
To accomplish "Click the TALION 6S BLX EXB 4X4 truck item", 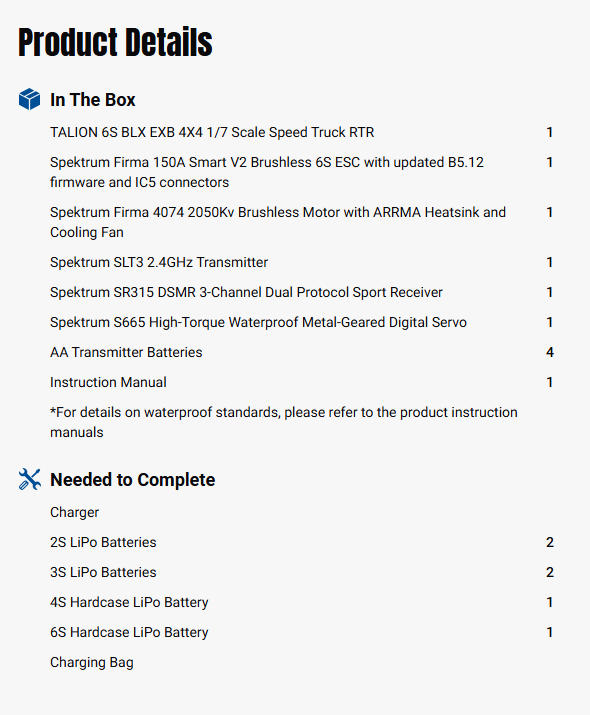I will (212, 132).
